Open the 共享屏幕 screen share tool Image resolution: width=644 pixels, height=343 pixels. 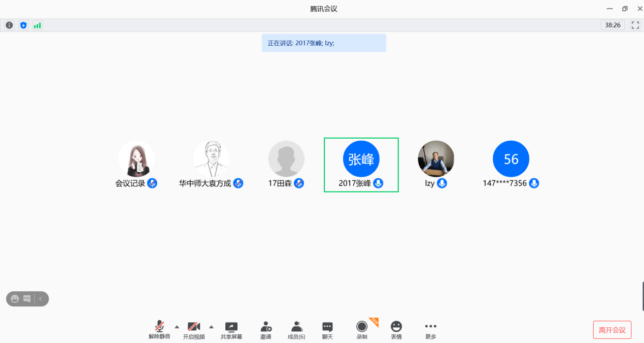pyautogui.click(x=231, y=330)
